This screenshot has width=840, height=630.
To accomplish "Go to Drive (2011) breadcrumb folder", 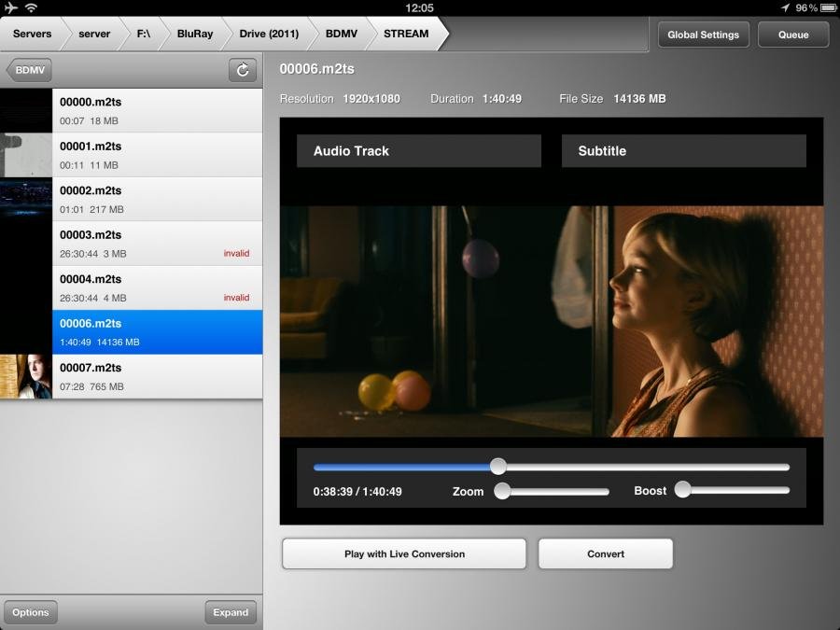I will [269, 34].
